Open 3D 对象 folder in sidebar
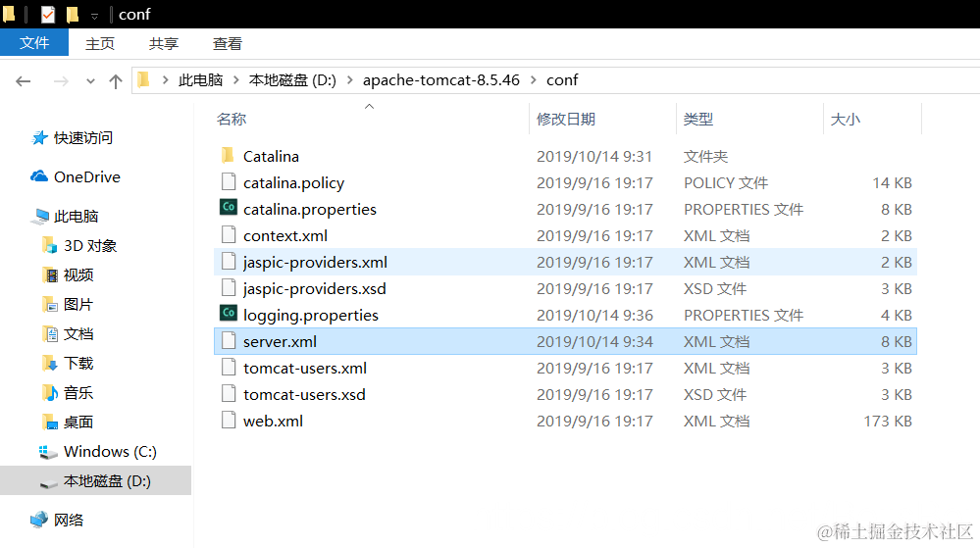 [90, 245]
